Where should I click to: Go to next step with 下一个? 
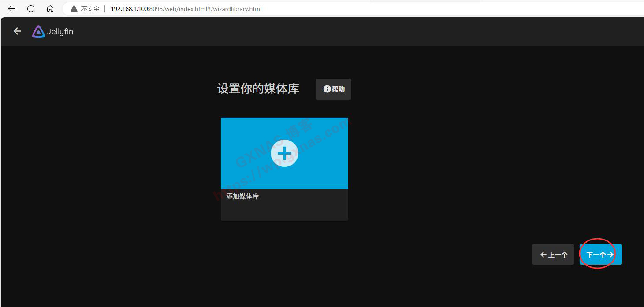597,255
